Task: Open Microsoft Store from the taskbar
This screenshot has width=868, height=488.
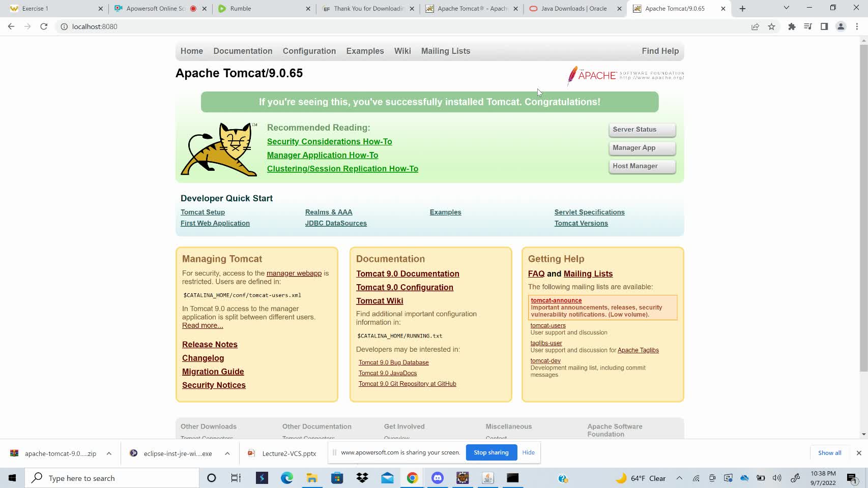Action: click(x=337, y=478)
